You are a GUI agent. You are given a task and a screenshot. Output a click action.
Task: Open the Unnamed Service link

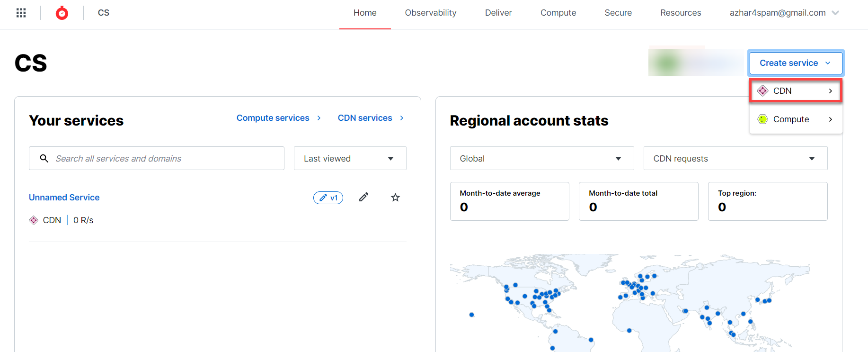click(x=64, y=198)
